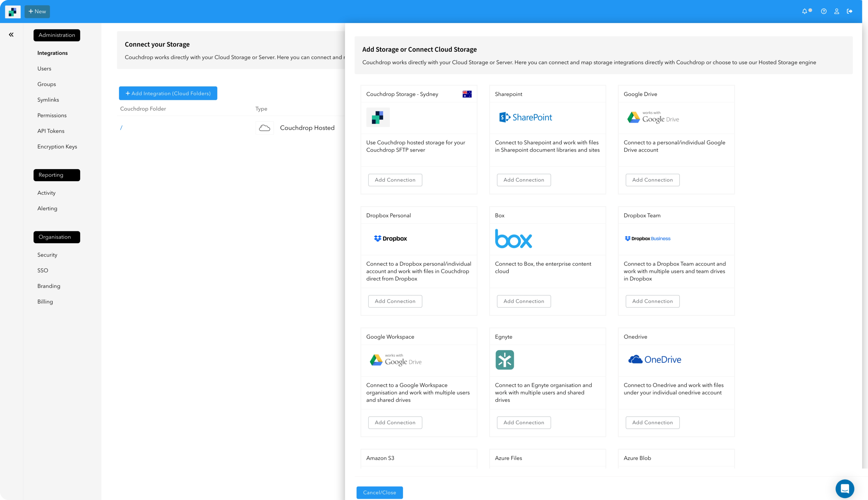The width and height of the screenshot is (868, 500).
Task: Select the Activity reporting menu item
Action: 46,193
